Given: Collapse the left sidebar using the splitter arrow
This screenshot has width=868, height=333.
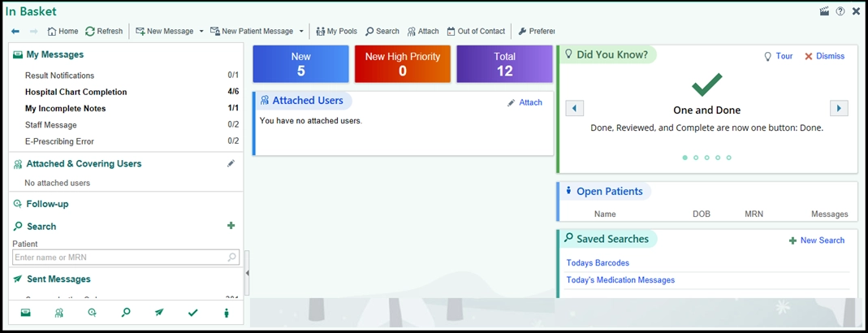Looking at the screenshot, I should pyautogui.click(x=247, y=274).
